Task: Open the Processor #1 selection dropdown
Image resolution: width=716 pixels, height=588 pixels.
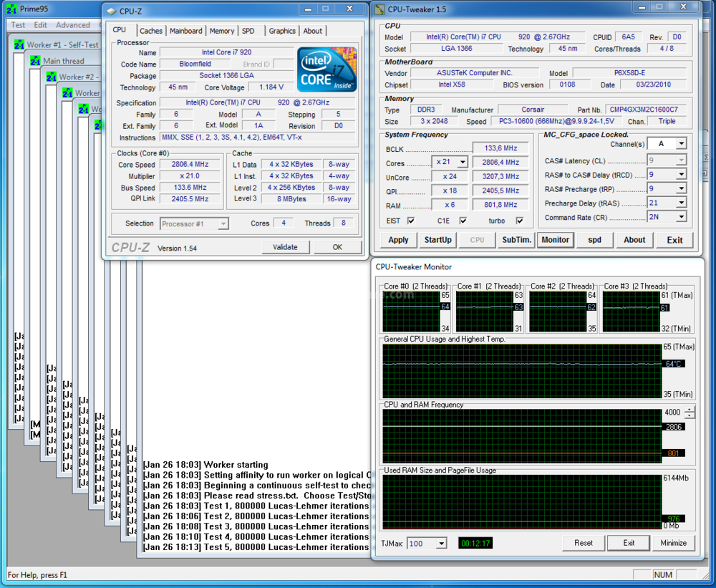Action: (x=223, y=224)
